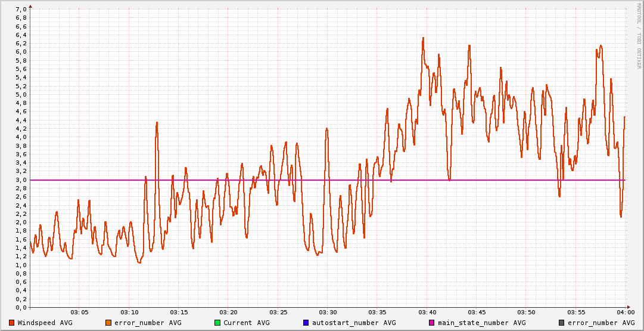The height and width of the screenshot is (331, 644).
Task: Click the red Windspeed AVG legend swatch
Action: point(12,323)
